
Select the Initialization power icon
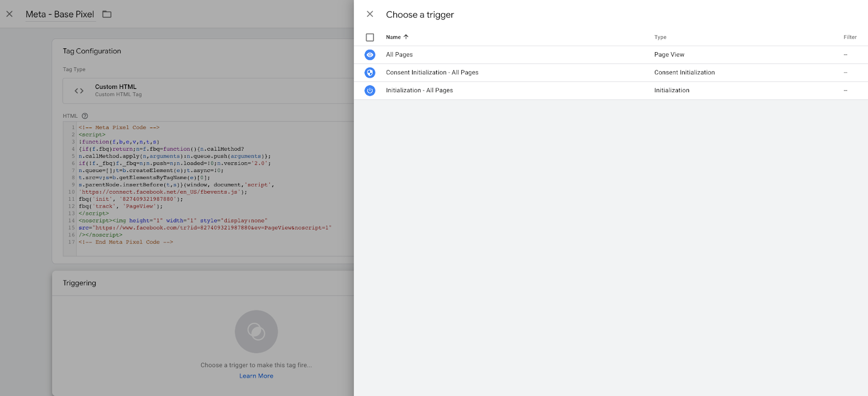[370, 91]
